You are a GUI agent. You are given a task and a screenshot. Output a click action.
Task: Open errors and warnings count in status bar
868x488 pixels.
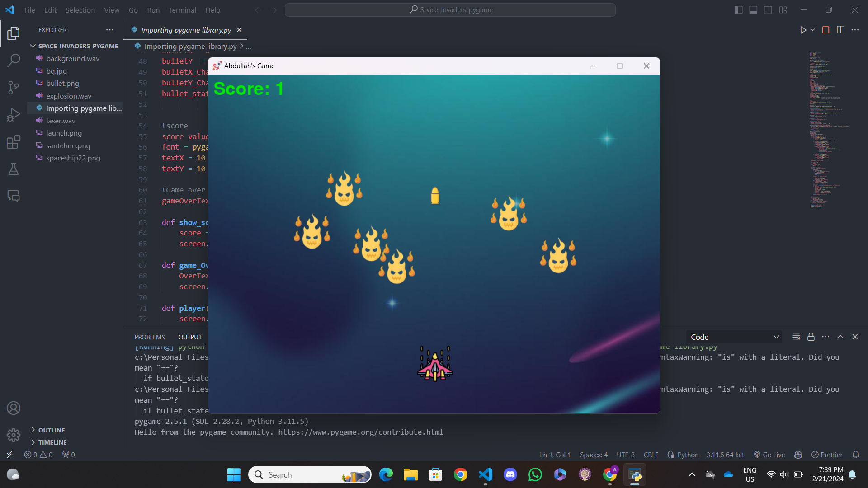(x=38, y=455)
